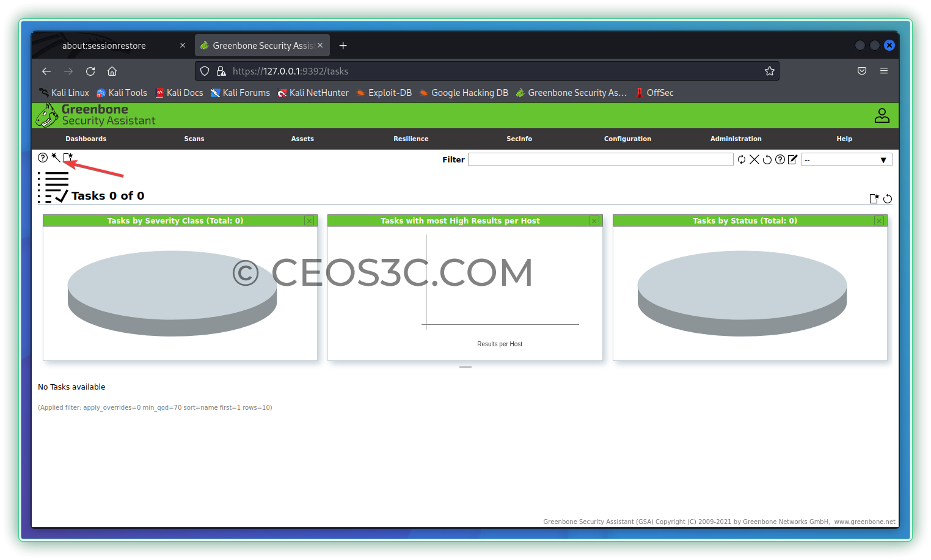
Task: Open Firefox application menu
Action: 884,71
